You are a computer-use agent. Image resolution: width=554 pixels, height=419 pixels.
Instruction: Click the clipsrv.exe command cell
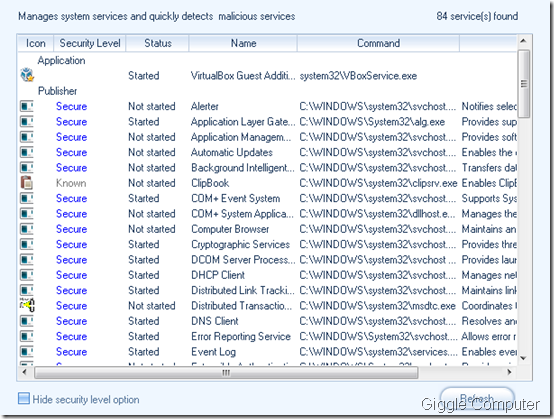378,183
